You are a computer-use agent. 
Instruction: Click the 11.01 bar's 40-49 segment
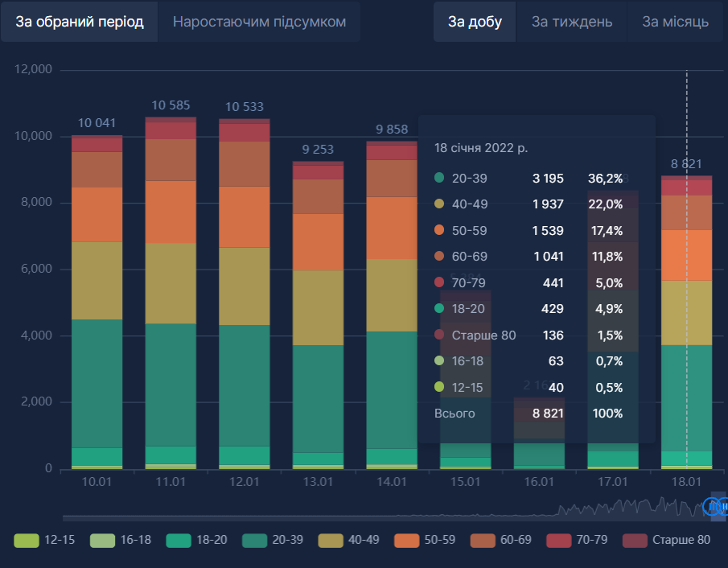pos(171,282)
